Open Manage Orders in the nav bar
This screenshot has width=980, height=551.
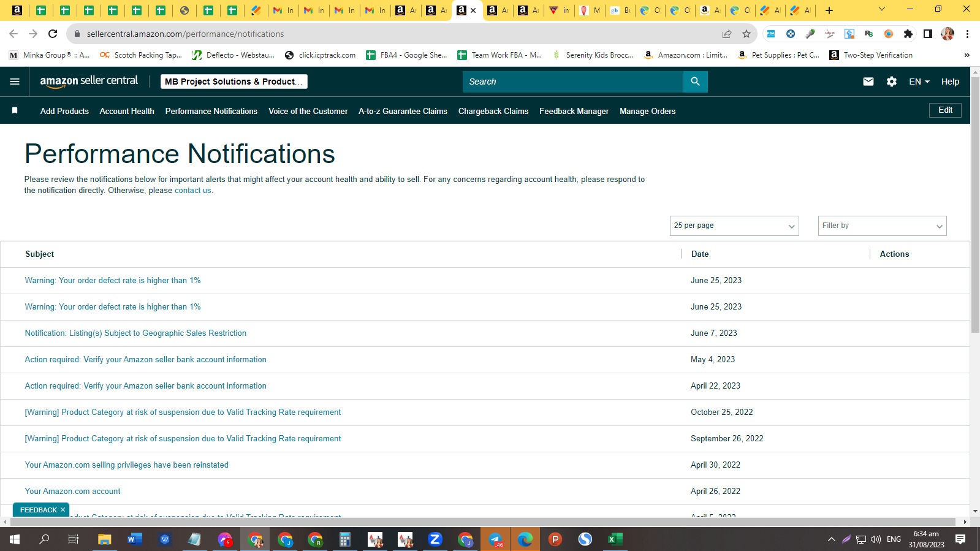coord(648,111)
